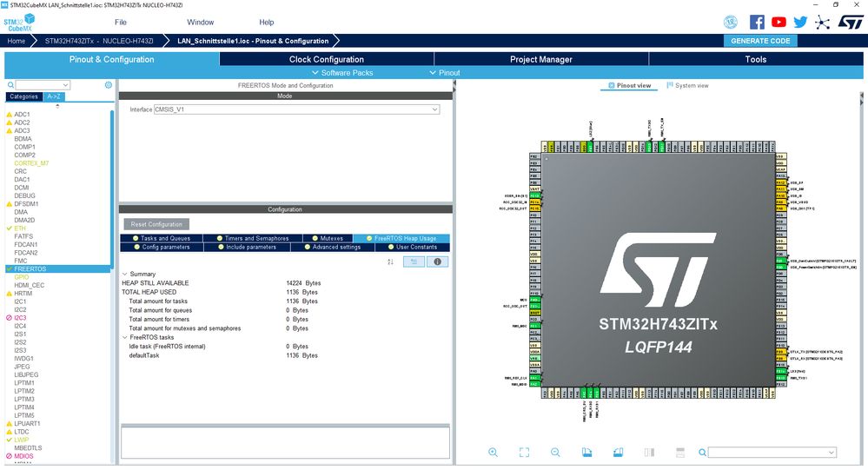This screenshot has height=470, width=868.
Task: Click the Reset Configuration button
Action: pos(156,224)
